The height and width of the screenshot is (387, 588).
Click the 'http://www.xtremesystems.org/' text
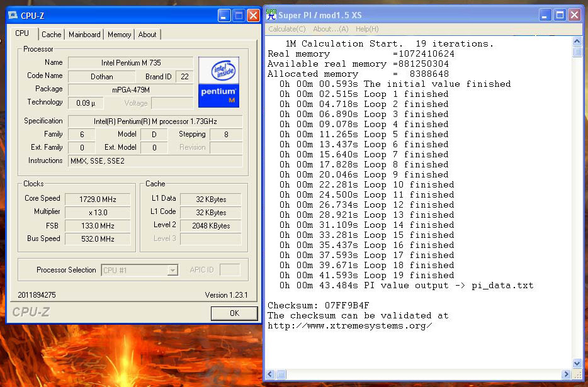point(350,325)
